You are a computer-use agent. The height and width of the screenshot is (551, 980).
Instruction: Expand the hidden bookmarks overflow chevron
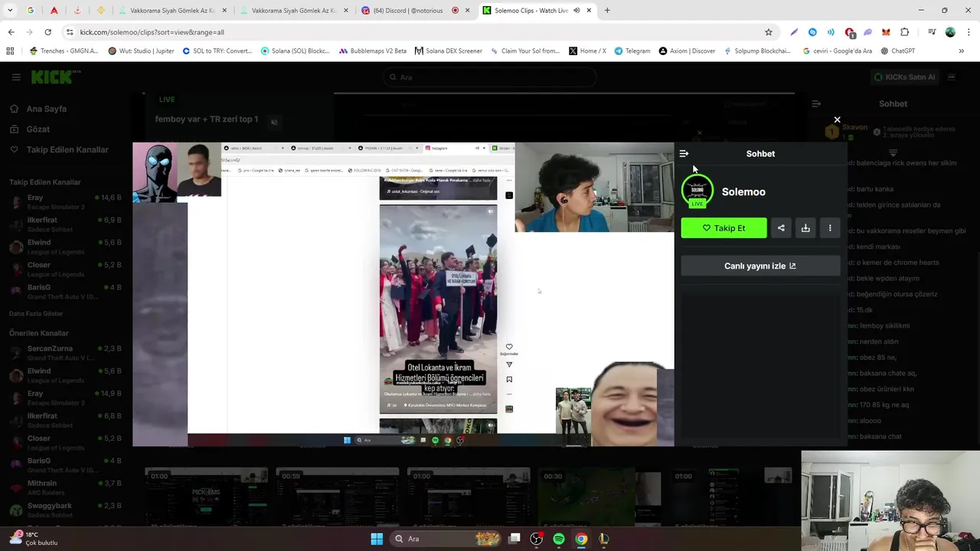(x=961, y=51)
